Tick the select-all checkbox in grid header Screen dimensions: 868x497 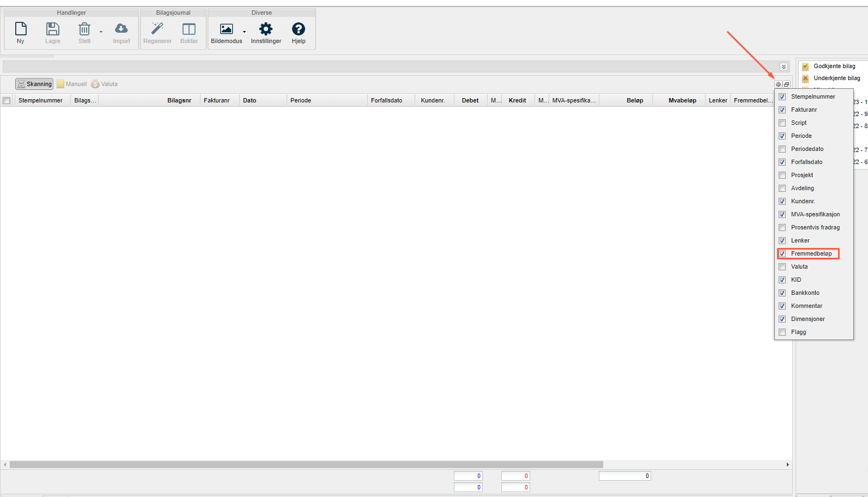pos(7,101)
